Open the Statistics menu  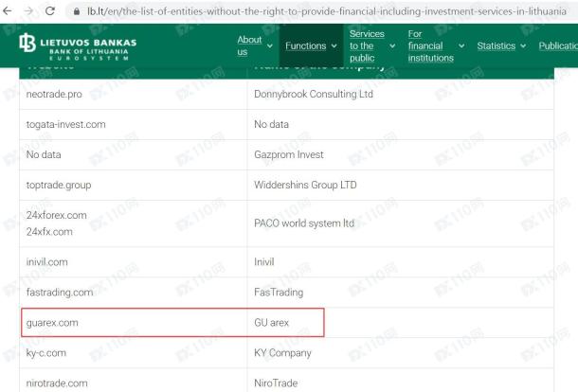point(497,46)
